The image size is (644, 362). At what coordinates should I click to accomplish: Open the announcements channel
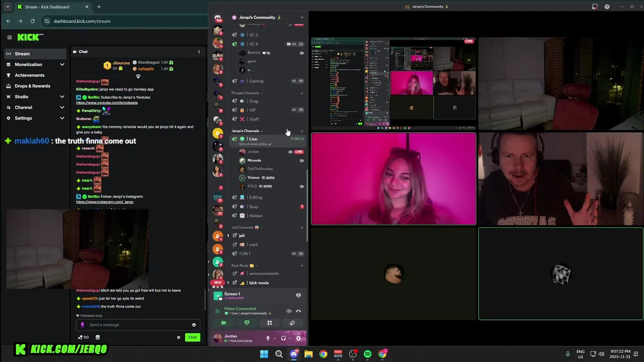(x=268, y=274)
